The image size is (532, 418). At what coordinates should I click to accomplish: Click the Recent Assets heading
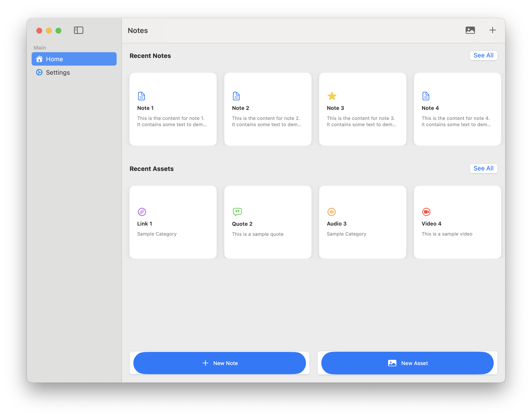click(152, 169)
